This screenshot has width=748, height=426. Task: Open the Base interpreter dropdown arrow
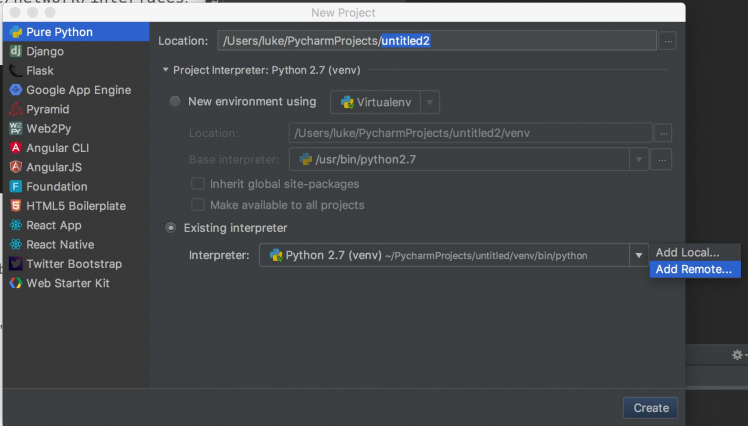click(639, 160)
